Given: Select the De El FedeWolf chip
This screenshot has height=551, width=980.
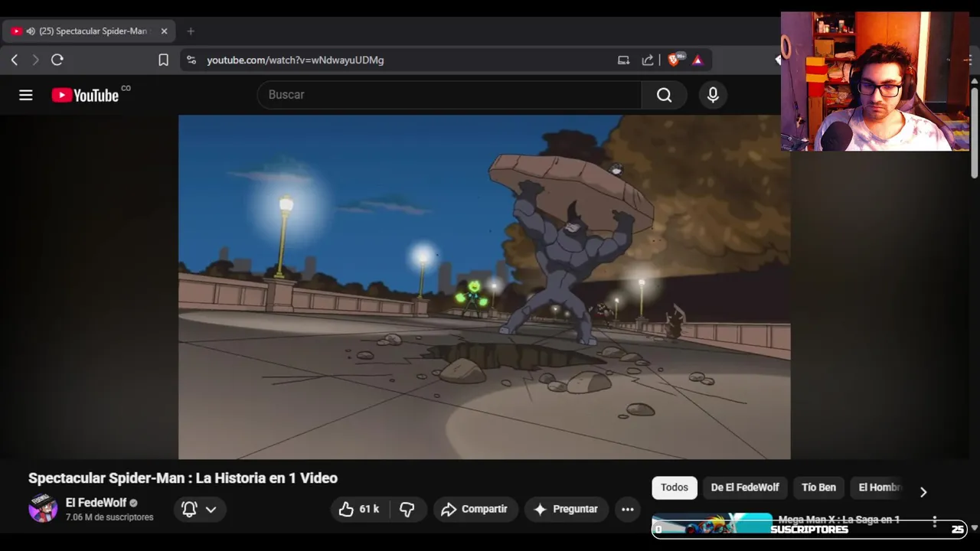Looking at the screenshot, I should (x=745, y=487).
